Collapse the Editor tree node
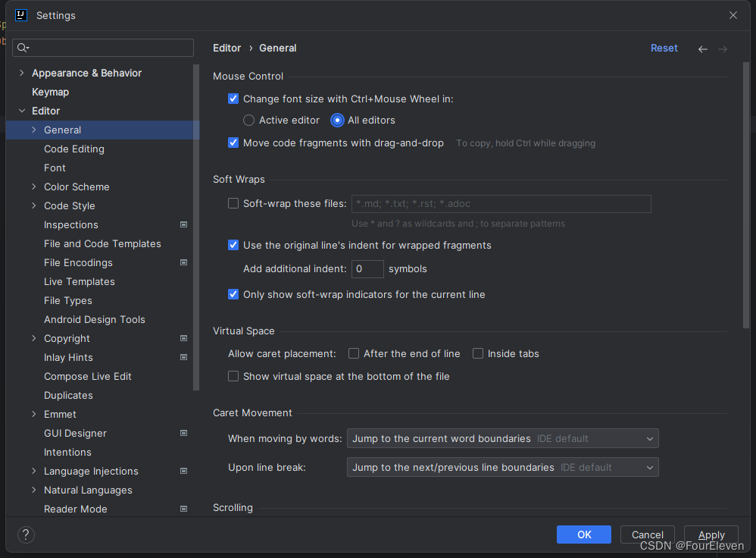Viewport: 756px width, 558px height. pyautogui.click(x=22, y=111)
